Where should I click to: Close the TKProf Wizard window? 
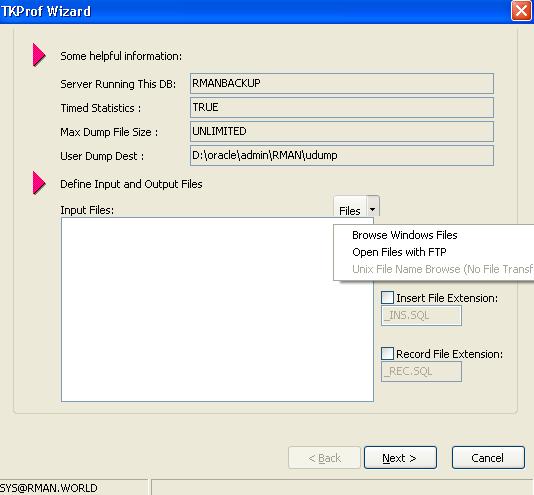(x=521, y=11)
